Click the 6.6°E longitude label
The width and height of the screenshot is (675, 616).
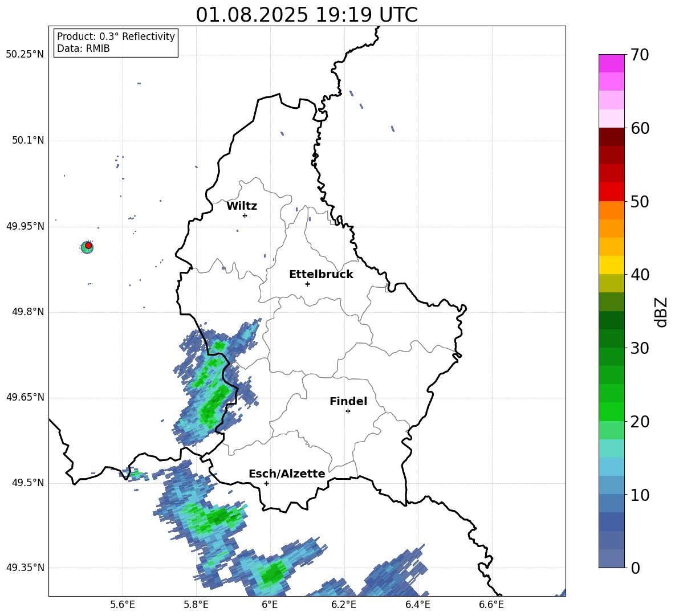[x=491, y=605]
